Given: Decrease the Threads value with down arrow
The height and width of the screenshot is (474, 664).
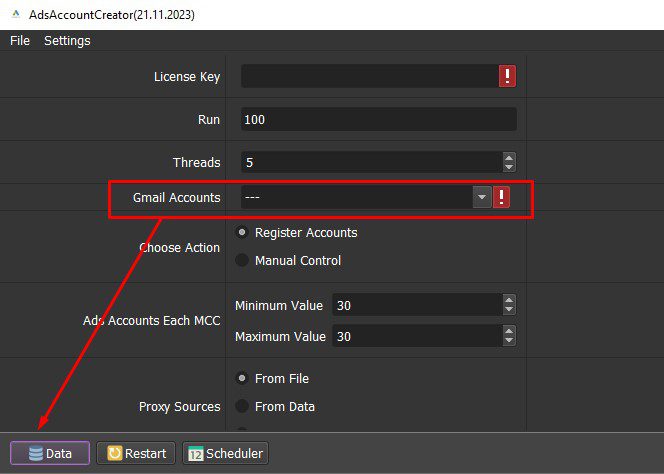Looking at the screenshot, I should pos(509,167).
